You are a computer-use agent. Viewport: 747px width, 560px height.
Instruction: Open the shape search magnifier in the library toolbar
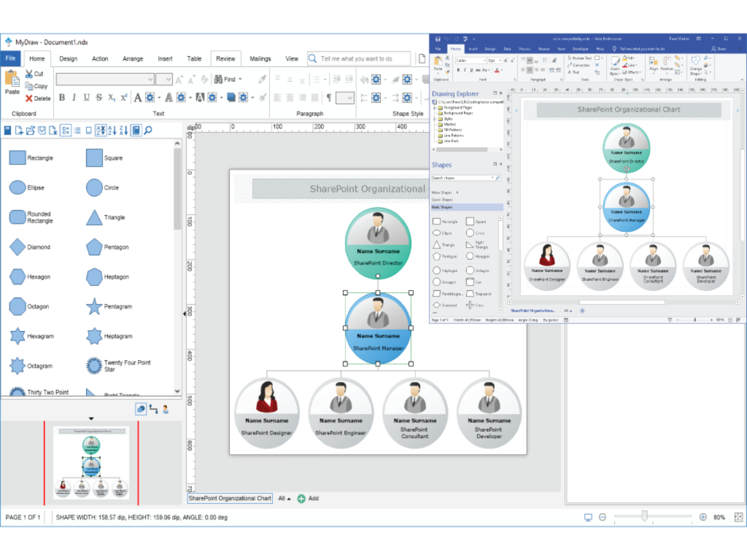tap(148, 130)
